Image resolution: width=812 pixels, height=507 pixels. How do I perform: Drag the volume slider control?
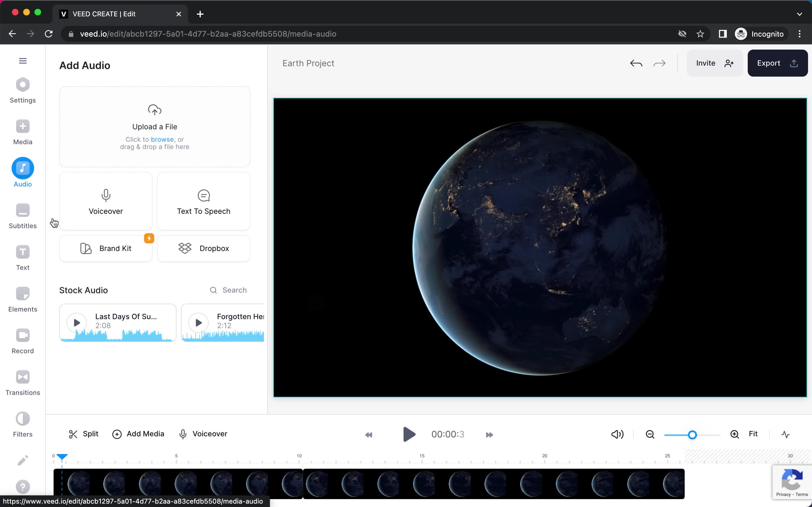pos(692,434)
